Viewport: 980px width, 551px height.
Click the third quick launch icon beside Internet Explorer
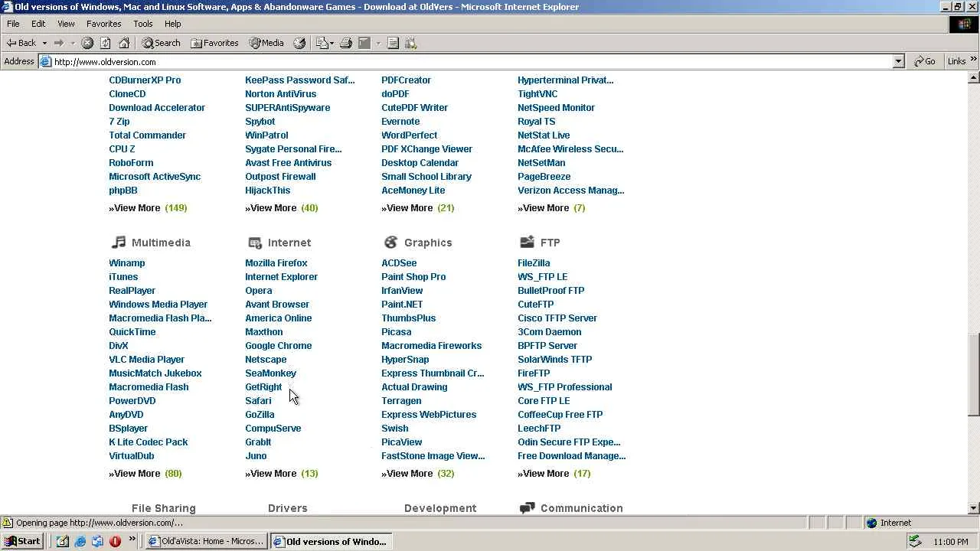tap(97, 541)
